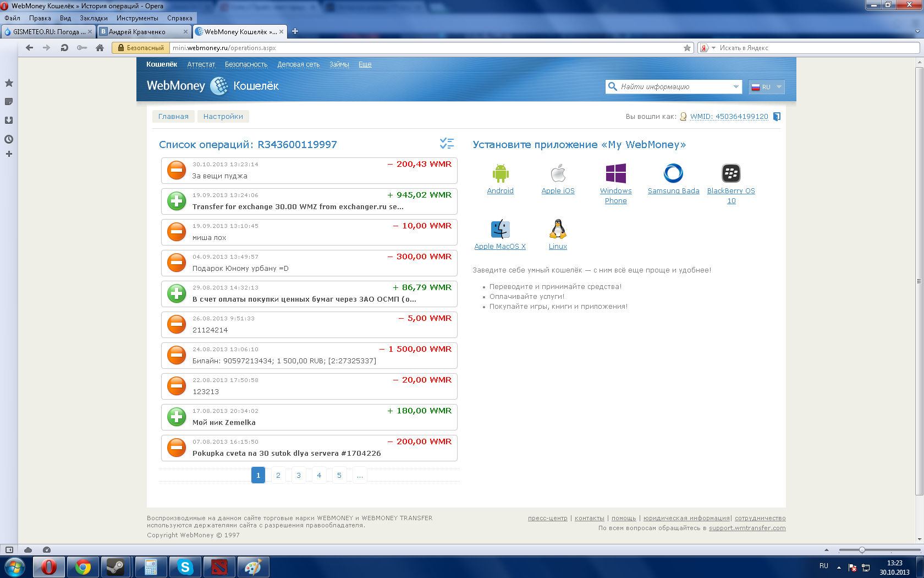The height and width of the screenshot is (578, 924).
Task: Bookmark page with address bar star
Action: 687,48
